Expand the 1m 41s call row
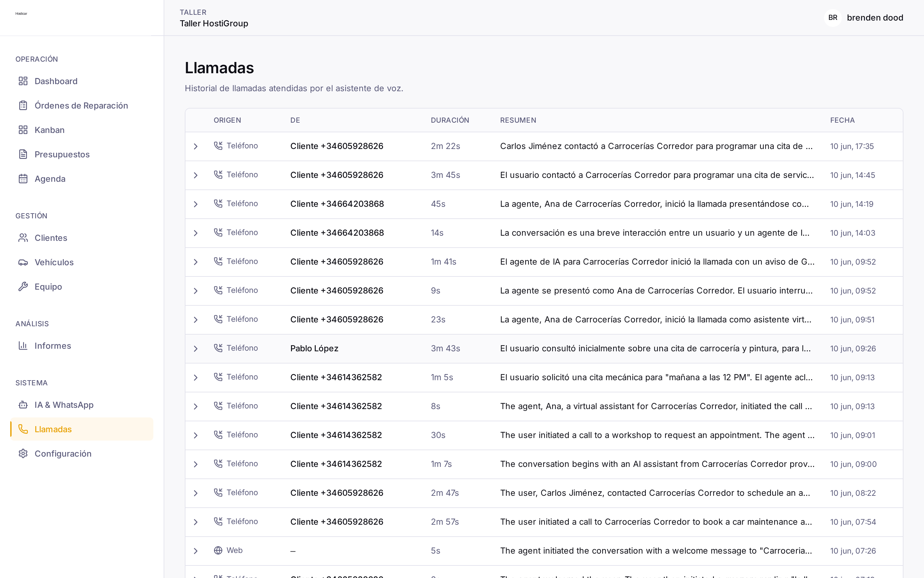Image resolution: width=924 pixels, height=578 pixels. tap(195, 262)
